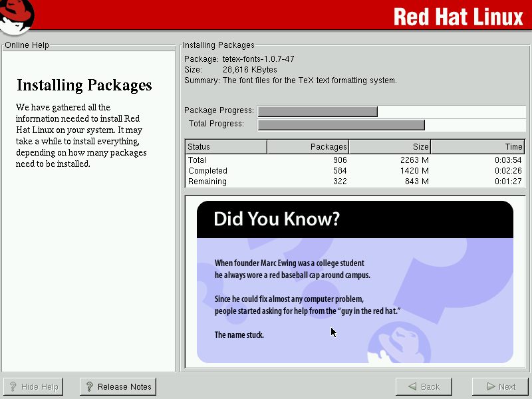Click the Back button text
This screenshot has width=532, height=399.
(x=430, y=387)
